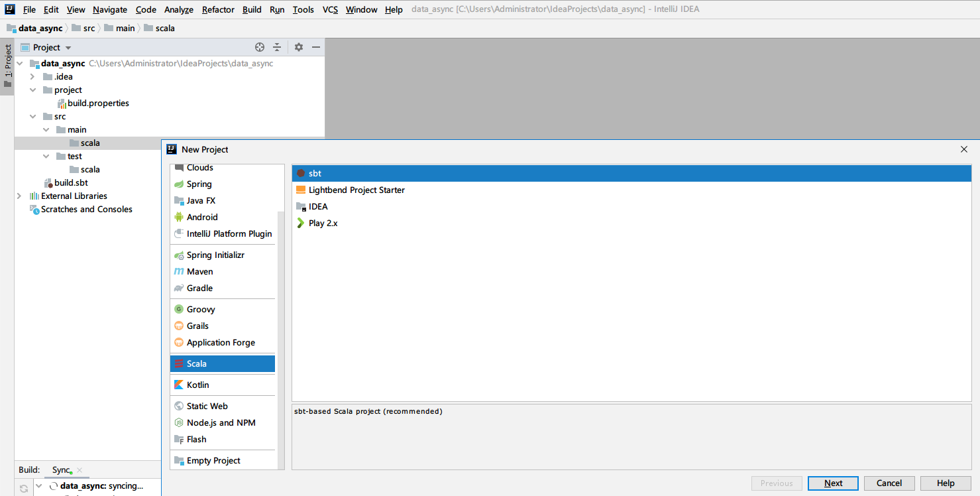Click Cancel in New Project dialog

tap(889, 483)
